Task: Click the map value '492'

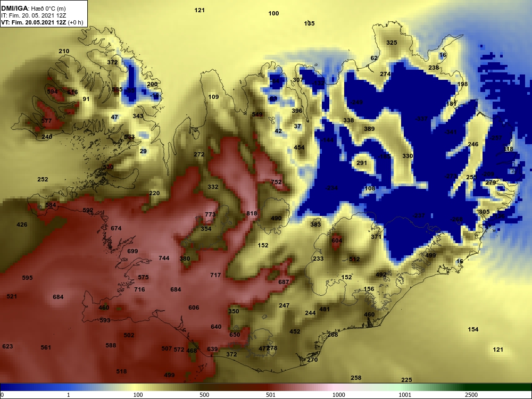Action: pos(381,275)
